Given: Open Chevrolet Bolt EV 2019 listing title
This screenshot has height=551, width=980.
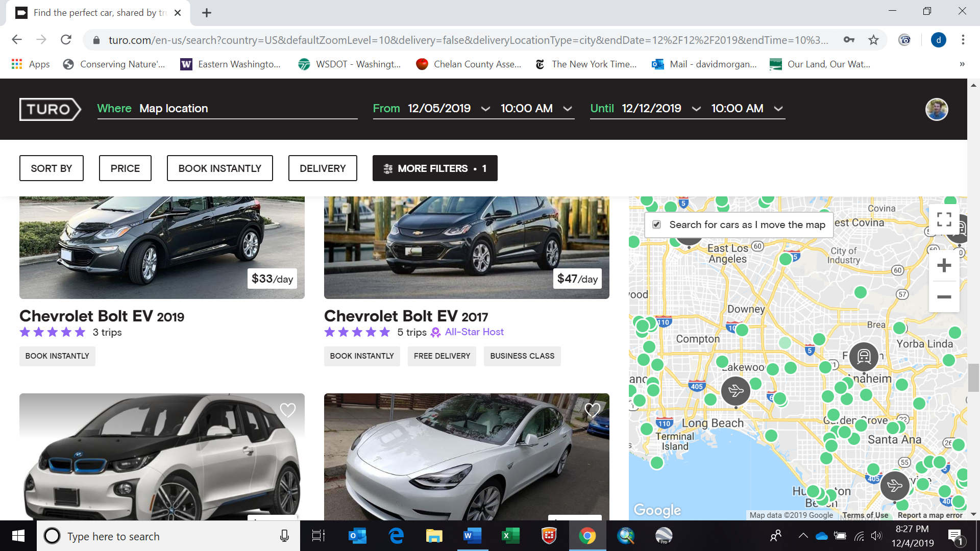Looking at the screenshot, I should pyautogui.click(x=102, y=316).
